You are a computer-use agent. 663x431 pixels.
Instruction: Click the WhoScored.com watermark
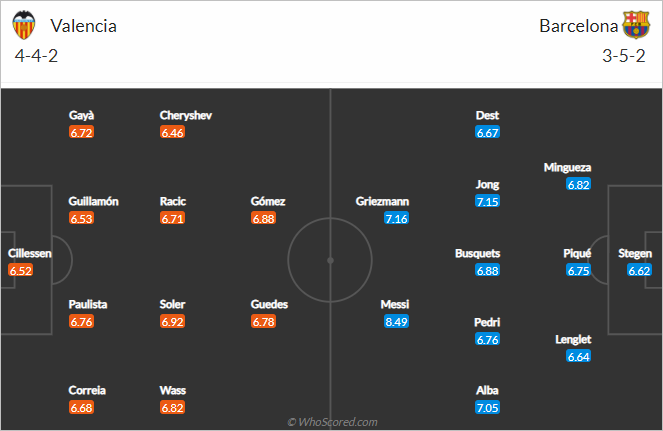pos(332,422)
